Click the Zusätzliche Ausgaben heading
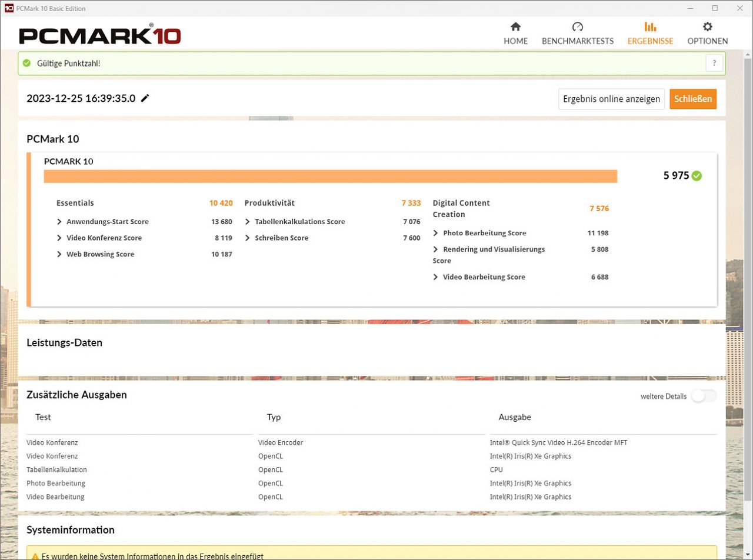753x560 pixels. 76,395
